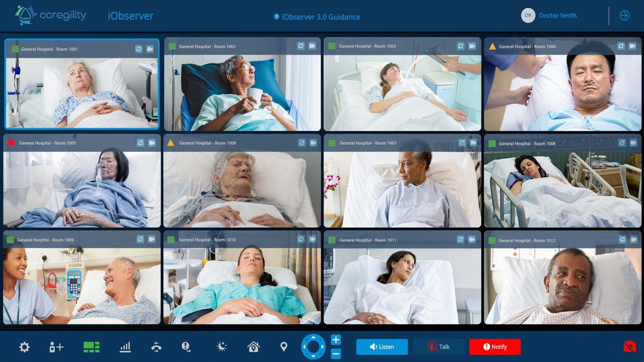Select the Room 1007 video feed
This screenshot has width=644, height=362.
402,181
